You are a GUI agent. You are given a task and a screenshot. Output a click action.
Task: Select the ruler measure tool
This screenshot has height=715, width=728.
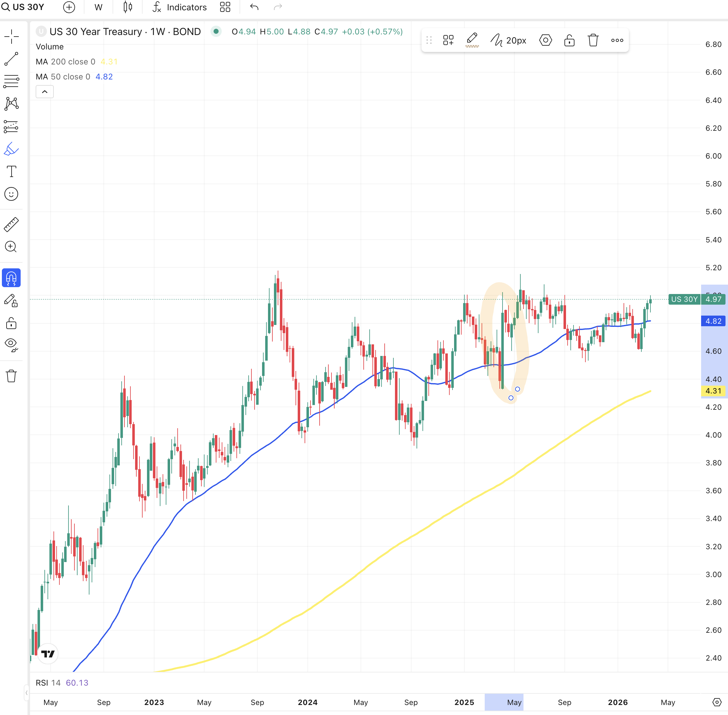pyautogui.click(x=11, y=225)
